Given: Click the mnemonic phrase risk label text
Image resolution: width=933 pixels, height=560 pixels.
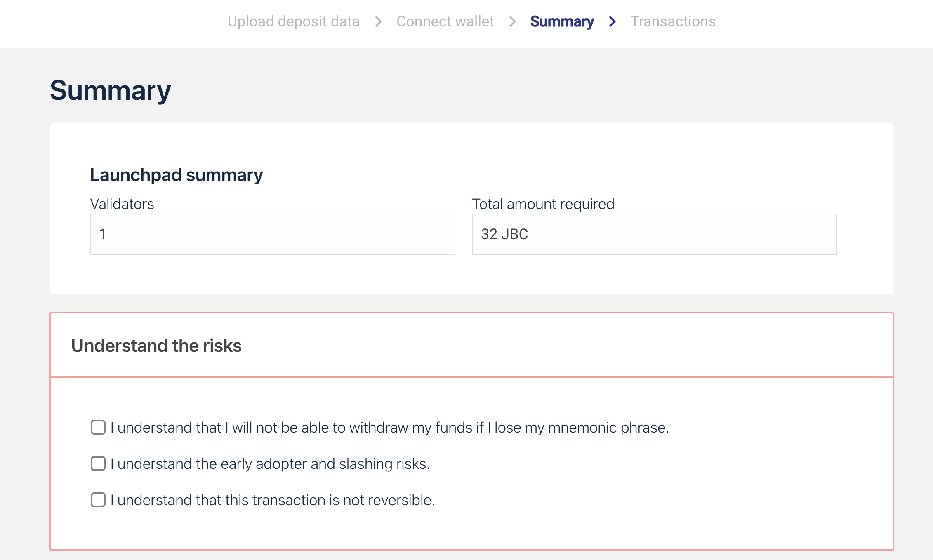Looking at the screenshot, I should pos(389,428).
